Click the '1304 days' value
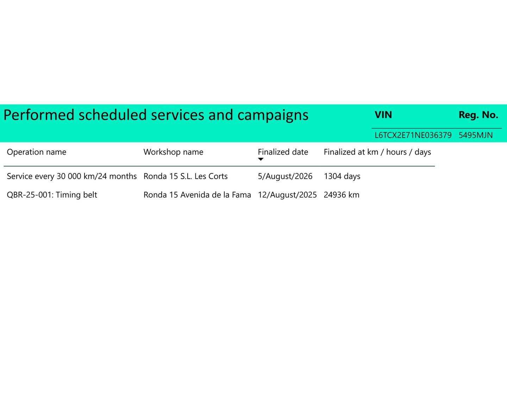This screenshot has width=507, height=420. (x=342, y=176)
